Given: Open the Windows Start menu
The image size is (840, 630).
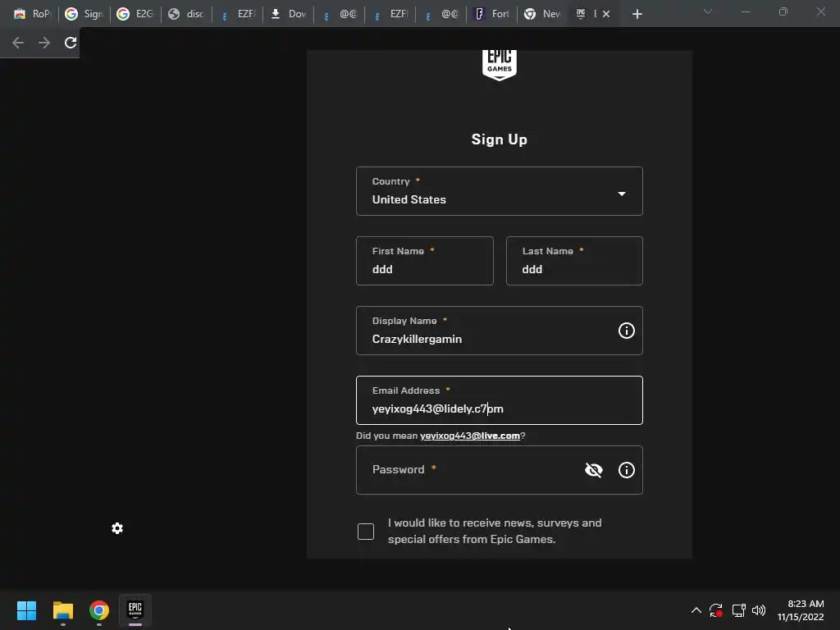Looking at the screenshot, I should pyautogui.click(x=26, y=610).
